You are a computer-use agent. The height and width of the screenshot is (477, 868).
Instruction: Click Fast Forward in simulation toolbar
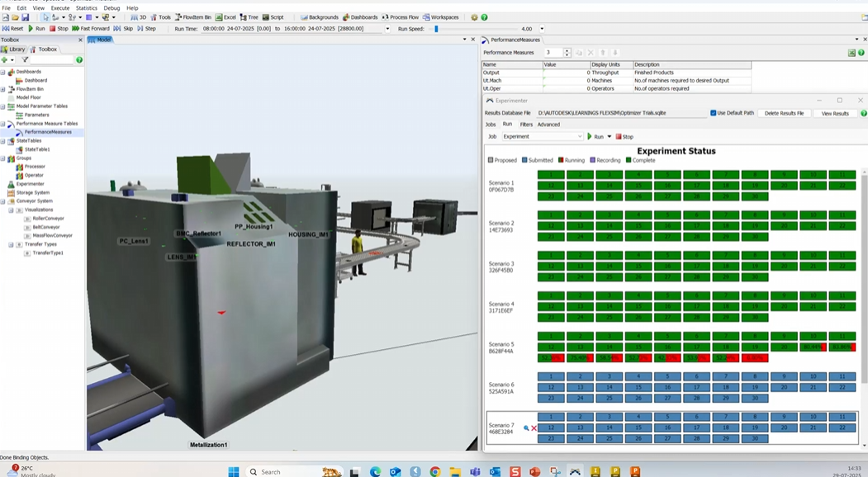coord(91,28)
